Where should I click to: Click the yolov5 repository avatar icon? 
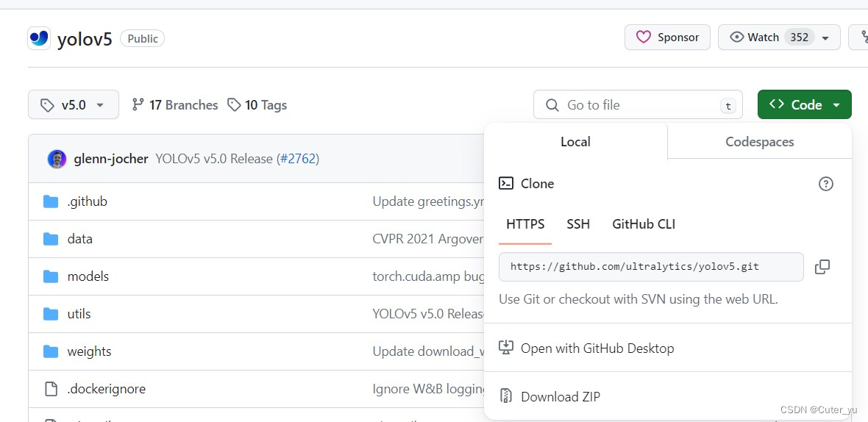(39, 38)
